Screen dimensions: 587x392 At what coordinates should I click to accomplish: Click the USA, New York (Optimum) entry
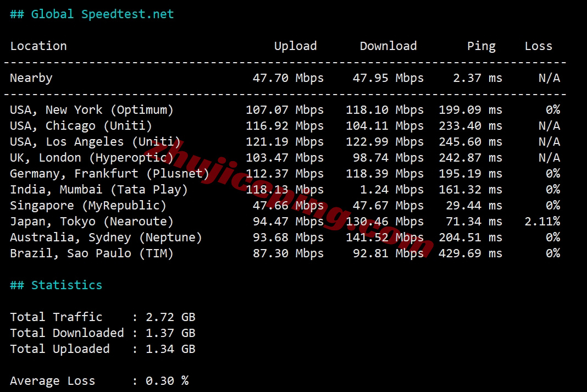click(x=92, y=110)
